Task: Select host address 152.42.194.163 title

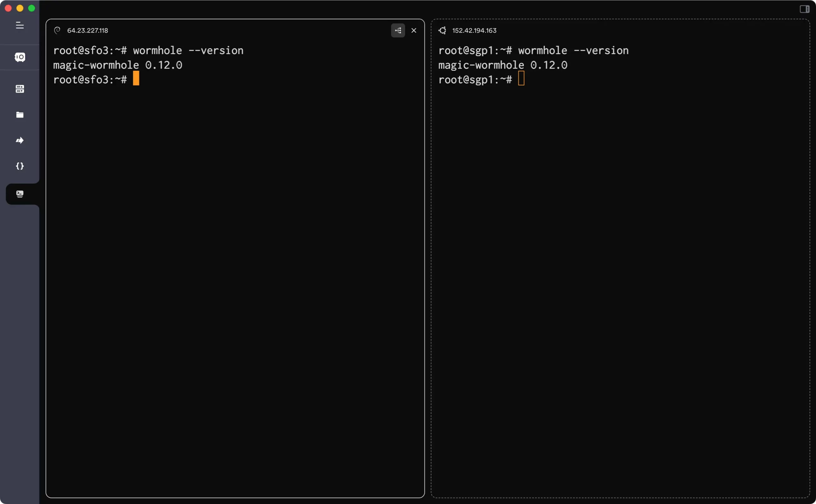Action: coord(474,30)
